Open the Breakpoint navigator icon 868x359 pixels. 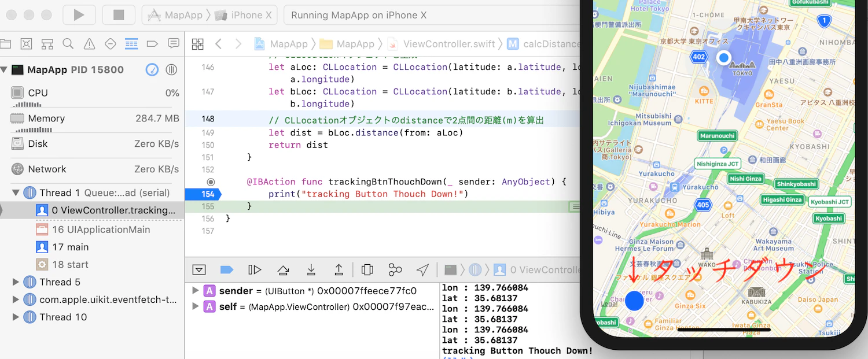pos(152,44)
